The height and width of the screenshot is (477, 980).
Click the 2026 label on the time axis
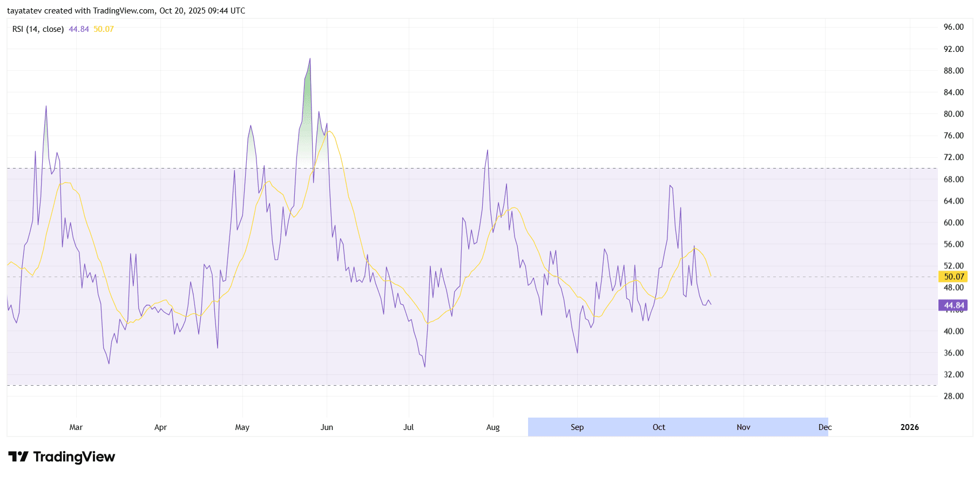click(x=909, y=427)
